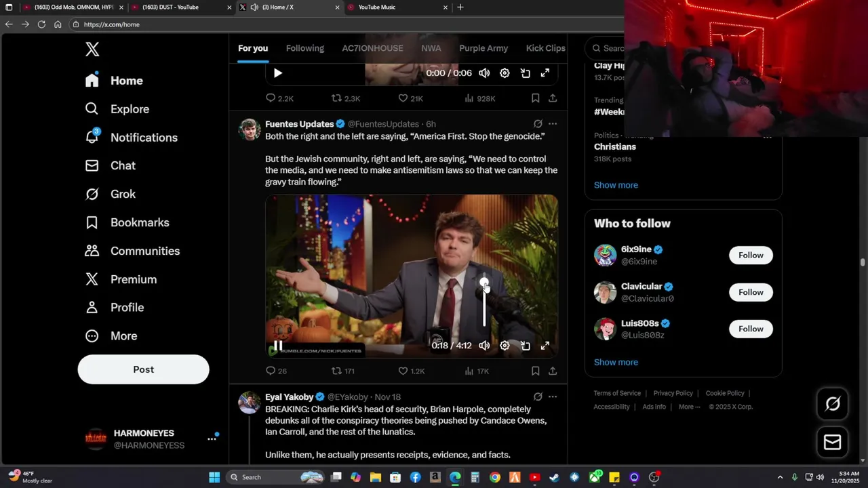Open settings on the top video
Screen dimensions: 868x488
coord(505,73)
